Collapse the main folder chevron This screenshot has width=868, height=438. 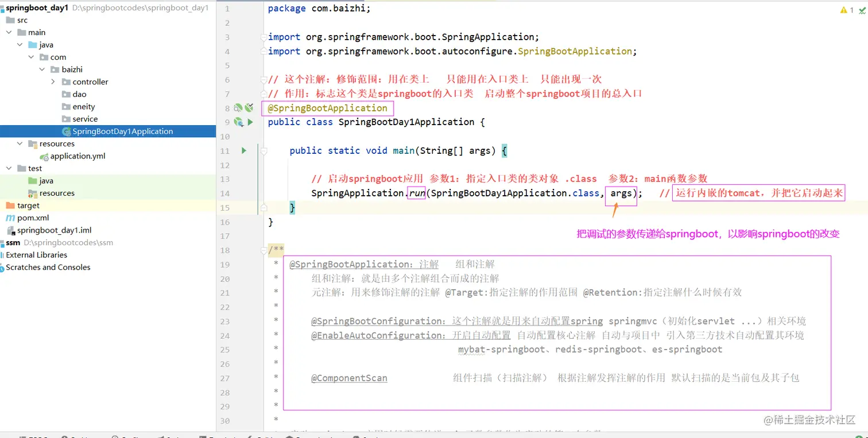tap(9, 33)
